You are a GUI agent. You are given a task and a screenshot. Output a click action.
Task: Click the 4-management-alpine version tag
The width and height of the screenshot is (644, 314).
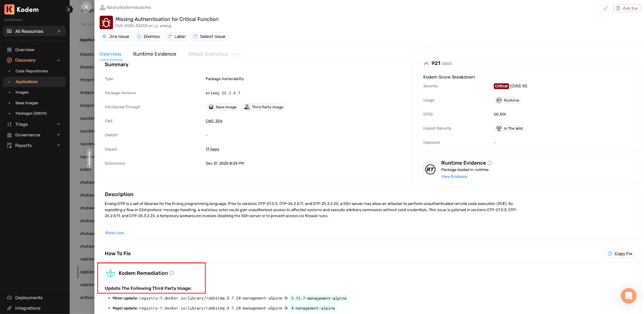tap(313, 308)
